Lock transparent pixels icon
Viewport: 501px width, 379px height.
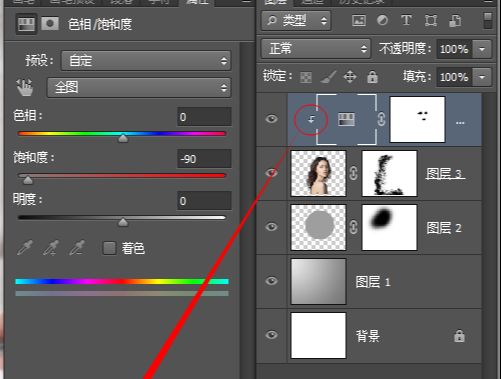[x=306, y=77]
